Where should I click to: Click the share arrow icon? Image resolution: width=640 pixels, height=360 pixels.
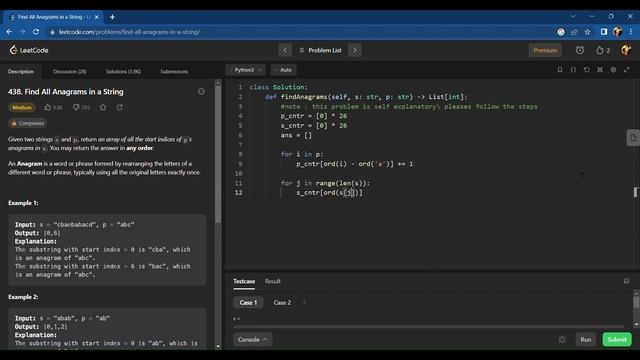click(x=119, y=107)
